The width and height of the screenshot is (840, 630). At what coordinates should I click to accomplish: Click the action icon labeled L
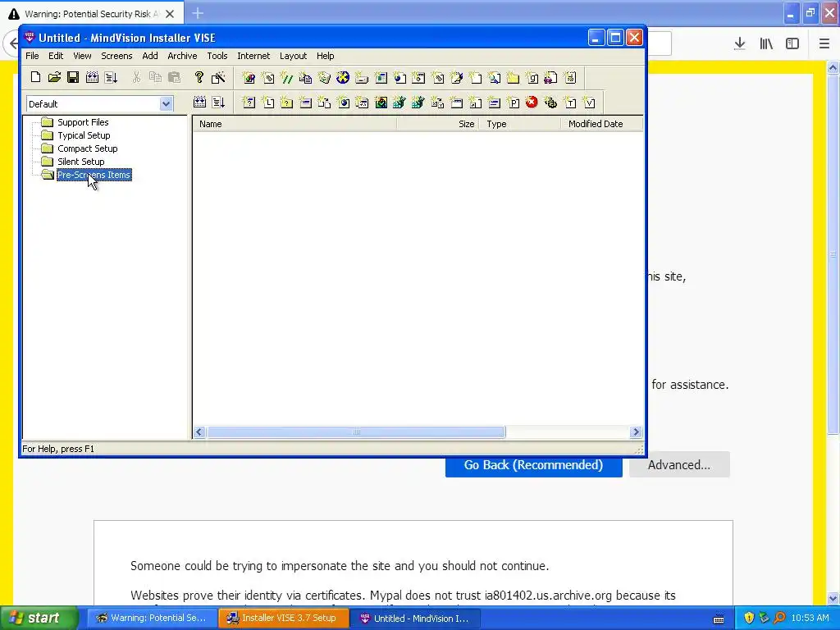point(268,103)
